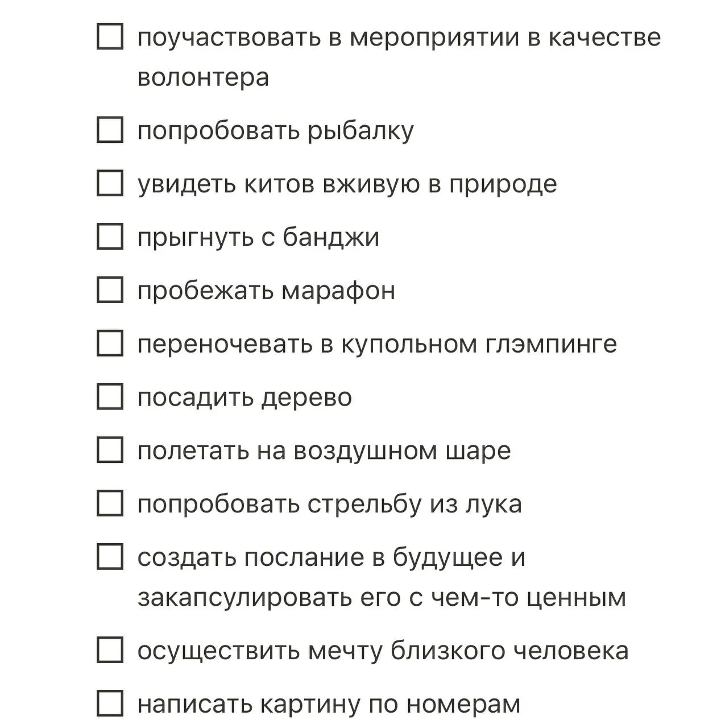717x728 pixels.
Task: Click the text "прыгнуть с банджи"
Action: point(258,237)
